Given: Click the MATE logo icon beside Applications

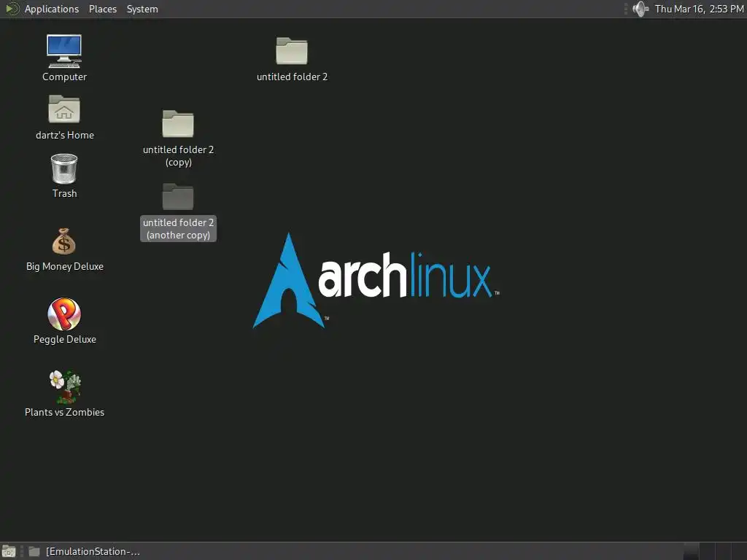Looking at the screenshot, I should 12,9.
